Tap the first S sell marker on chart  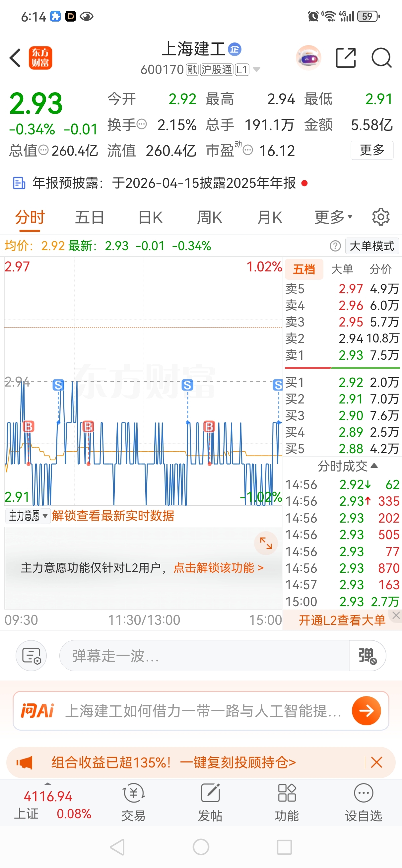coord(58,385)
